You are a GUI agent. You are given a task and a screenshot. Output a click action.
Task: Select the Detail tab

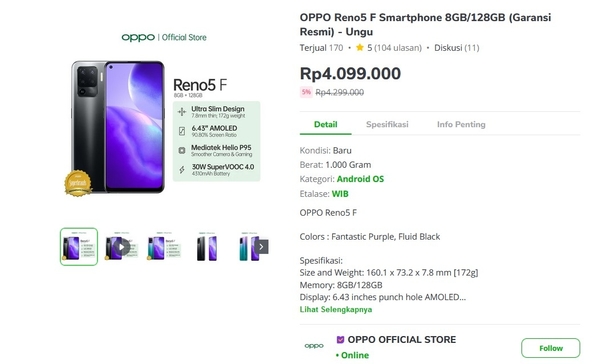tap(326, 124)
